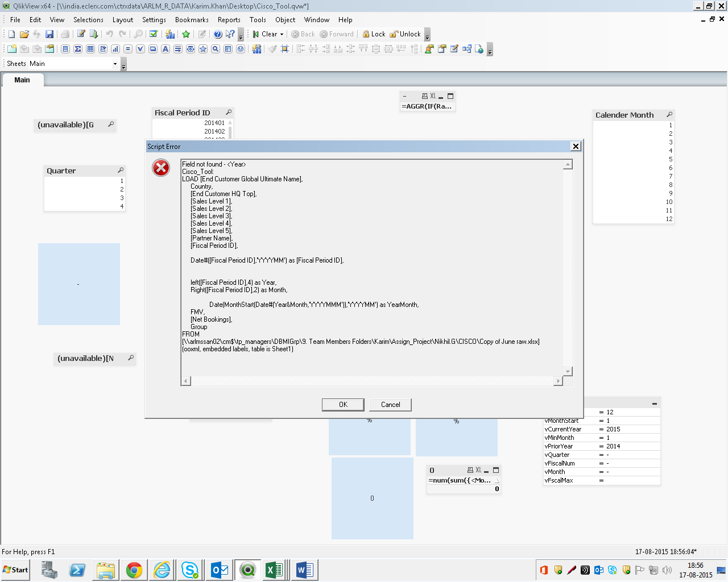Click the Reload script toolbar icon
Image resolution: width=728 pixels, height=582 pixels.
pos(94,34)
